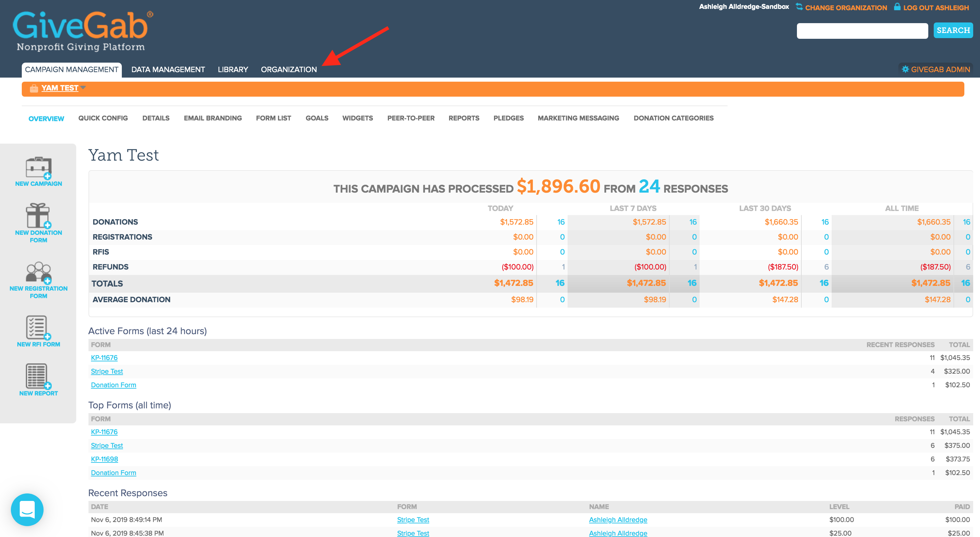
Task: Open the Marketing Messaging sub-tab
Action: point(578,118)
